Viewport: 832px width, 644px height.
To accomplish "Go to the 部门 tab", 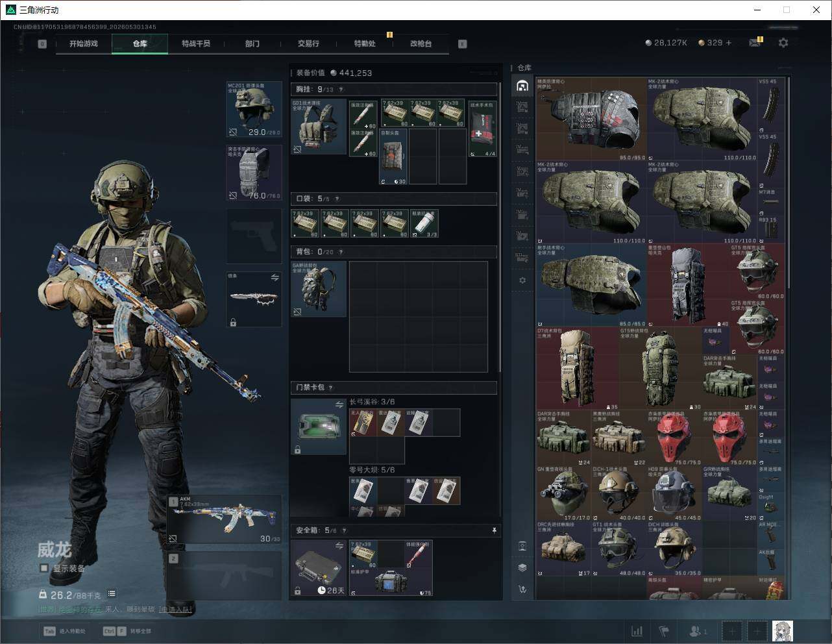I will 252,43.
